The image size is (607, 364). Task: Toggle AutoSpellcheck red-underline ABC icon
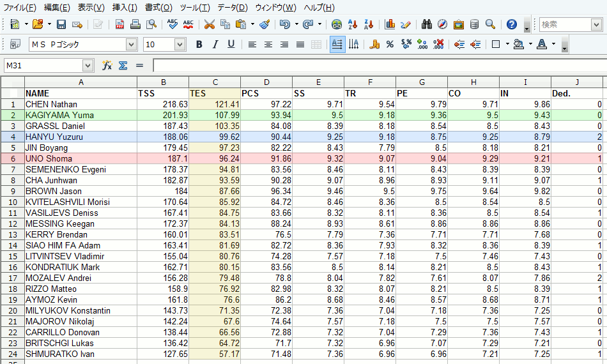coord(188,24)
